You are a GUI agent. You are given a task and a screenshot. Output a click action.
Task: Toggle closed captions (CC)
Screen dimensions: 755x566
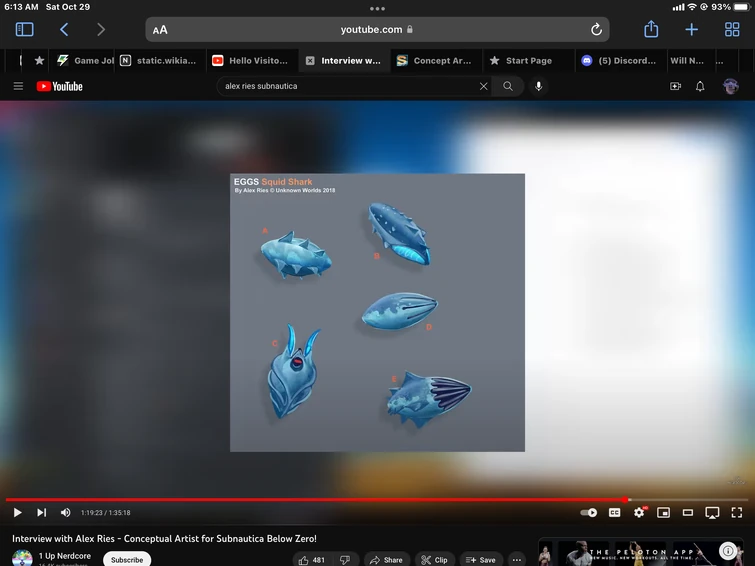pos(614,513)
